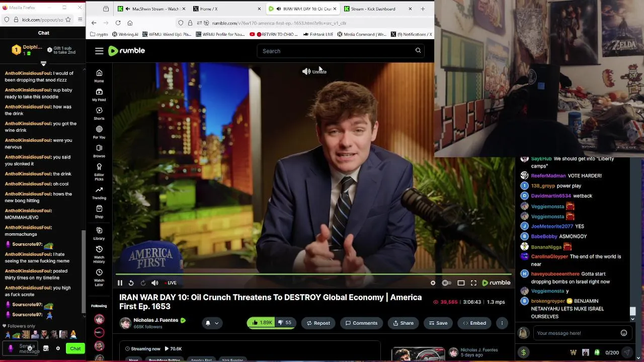This screenshot has height=362, width=644.
Task: Open the video player settings gear
Action: pyautogui.click(x=433, y=283)
